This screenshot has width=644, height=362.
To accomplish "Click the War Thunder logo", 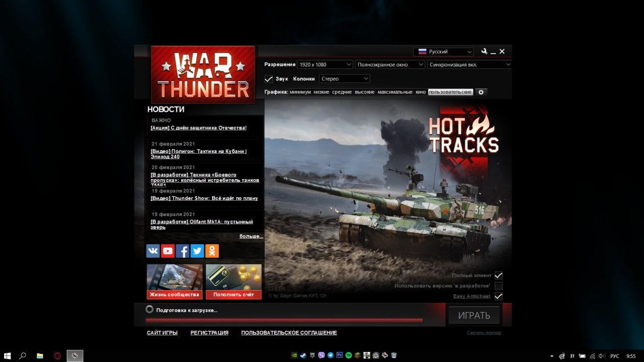I will (x=203, y=75).
